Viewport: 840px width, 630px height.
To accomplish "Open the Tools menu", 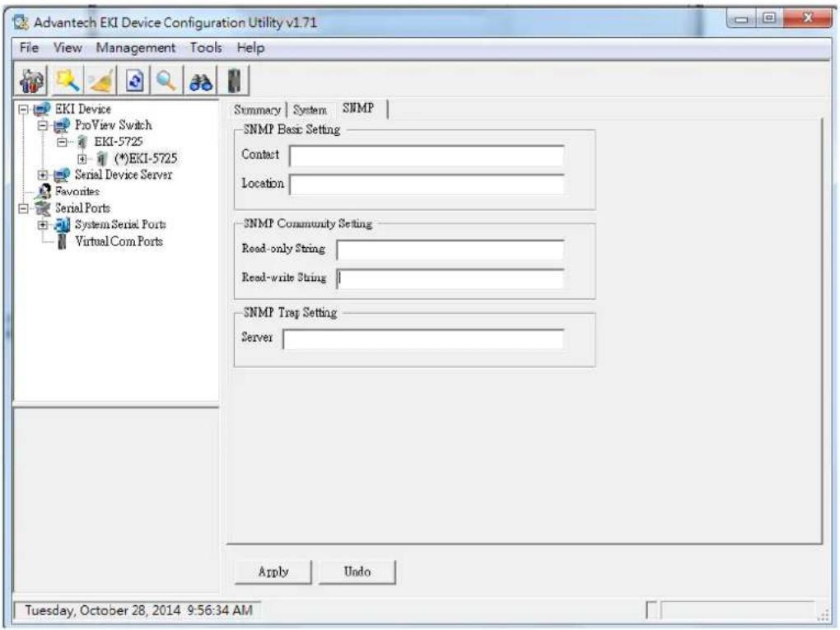I will point(206,48).
